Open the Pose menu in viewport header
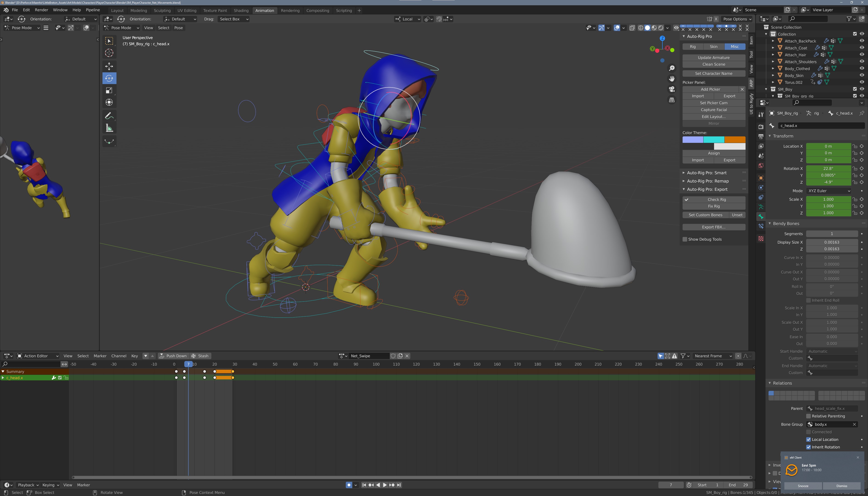This screenshot has width=868, height=496. tap(178, 28)
